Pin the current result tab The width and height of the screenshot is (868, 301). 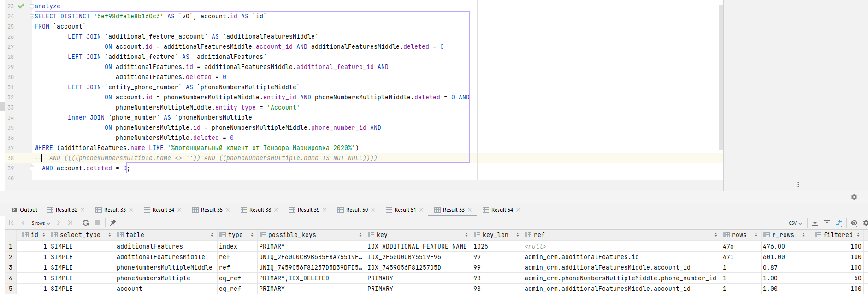pos(113,223)
